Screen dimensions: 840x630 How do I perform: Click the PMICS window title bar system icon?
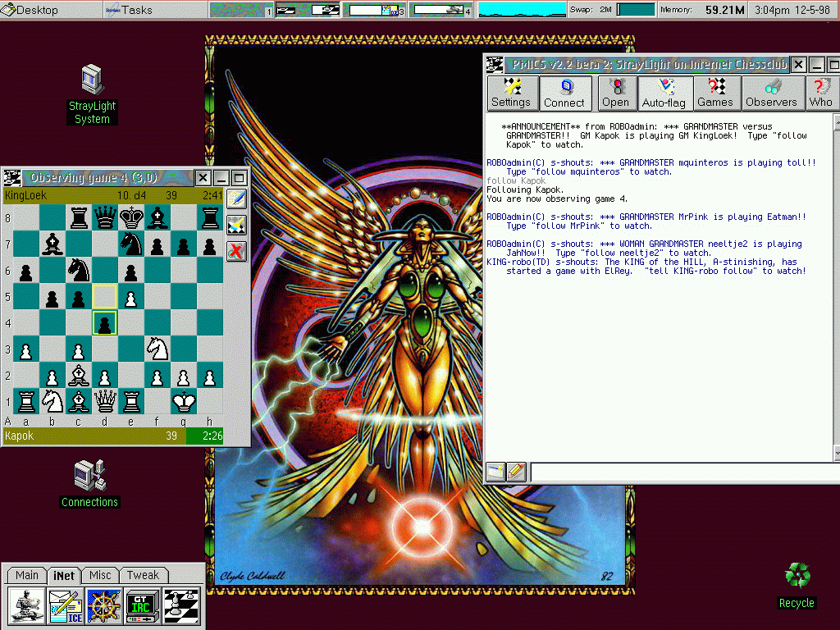(495, 65)
